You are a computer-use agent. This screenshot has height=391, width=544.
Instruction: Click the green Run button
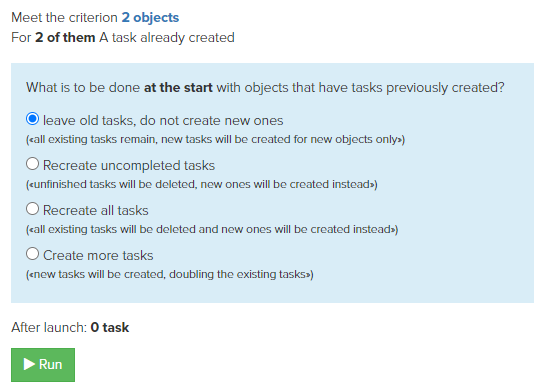tap(43, 365)
